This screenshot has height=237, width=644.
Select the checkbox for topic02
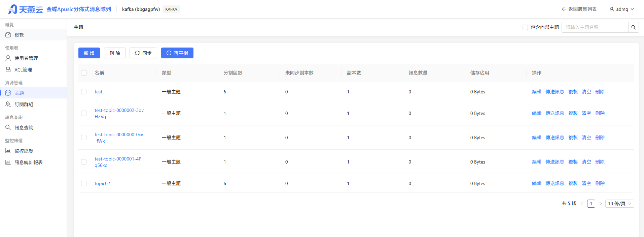tap(84, 183)
